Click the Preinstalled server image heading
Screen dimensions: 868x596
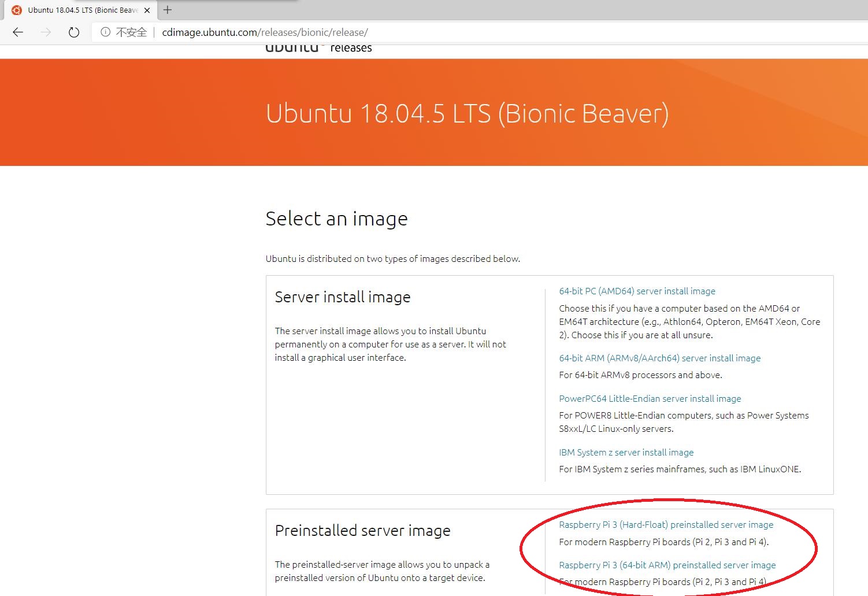(x=362, y=531)
